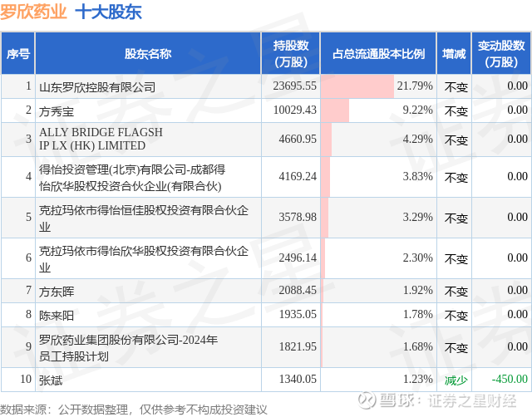532x417 pixels.
Task: Click shareholder name 方秀宝
Action: [x=57, y=111]
